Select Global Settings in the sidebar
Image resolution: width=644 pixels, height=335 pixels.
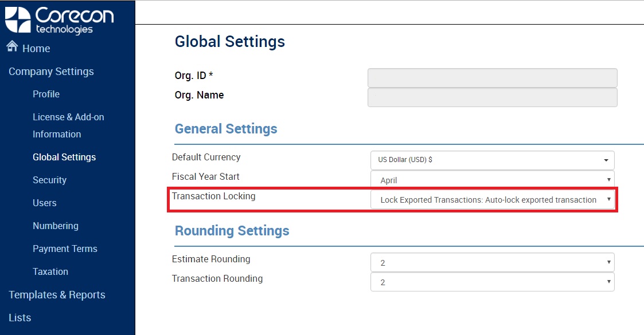click(64, 157)
